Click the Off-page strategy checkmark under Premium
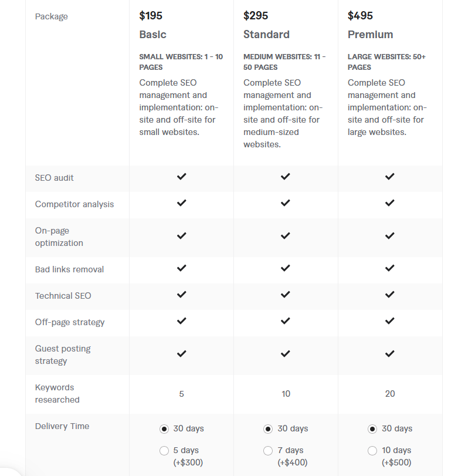Viewport: 475px width, 476px height. [x=390, y=321]
